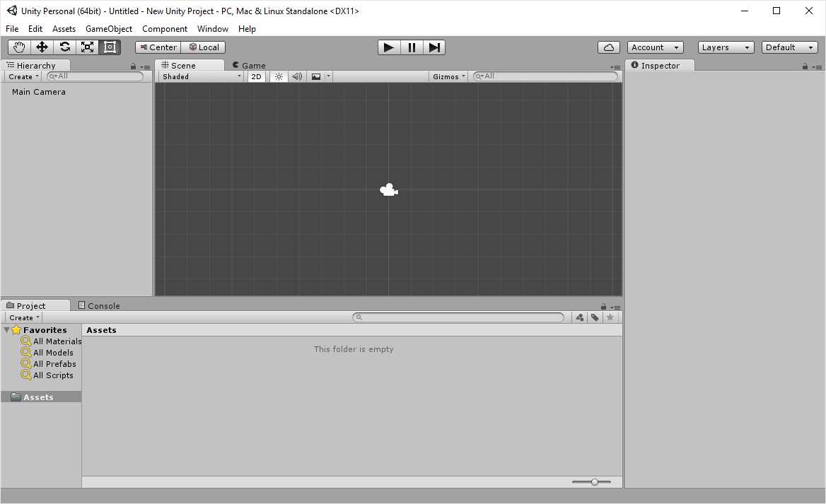Activate the Rect Transform tool
826x504 pixels.
pos(110,47)
